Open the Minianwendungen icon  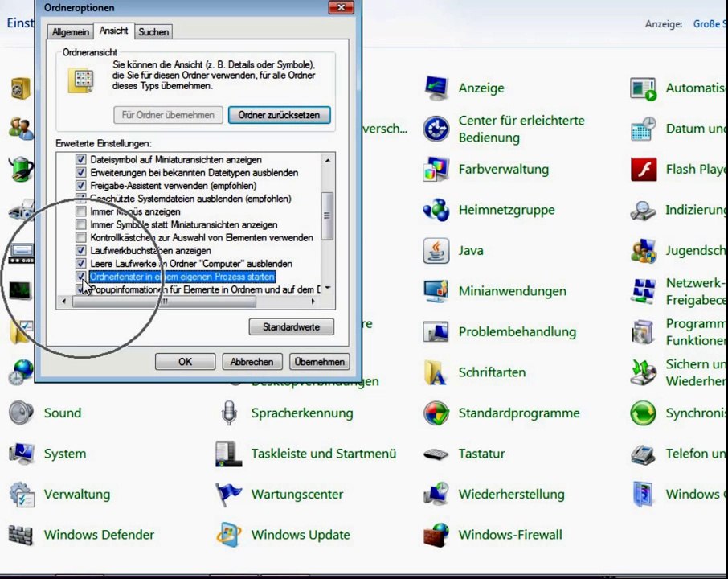point(436,291)
